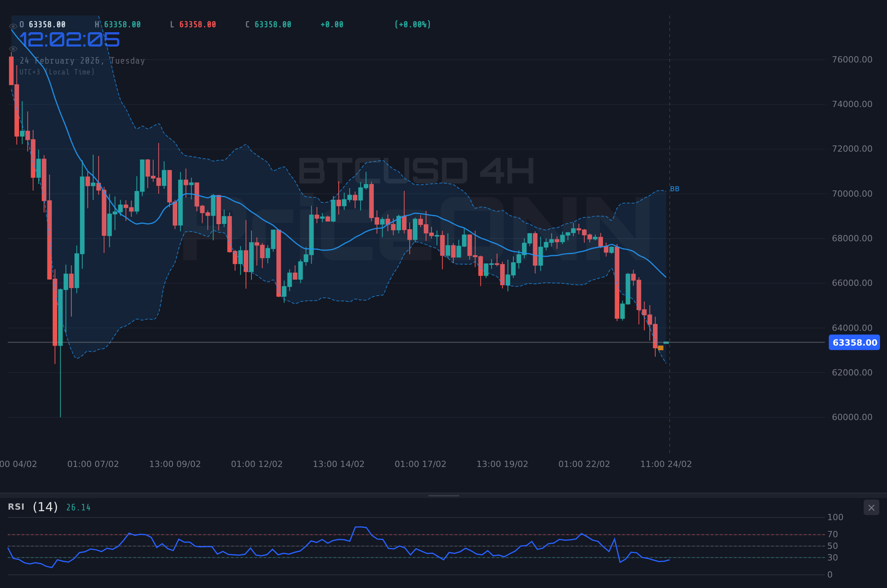Click the 01:00 17/02 axis timestamp
The image size is (887, 588).
420,463
